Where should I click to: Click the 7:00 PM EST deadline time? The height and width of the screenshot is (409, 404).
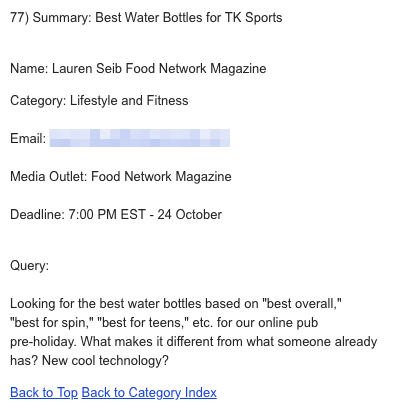107,214
